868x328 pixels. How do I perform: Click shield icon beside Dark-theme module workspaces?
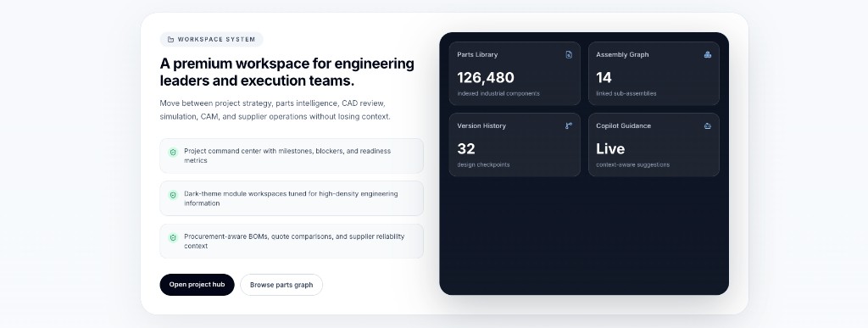(173, 195)
